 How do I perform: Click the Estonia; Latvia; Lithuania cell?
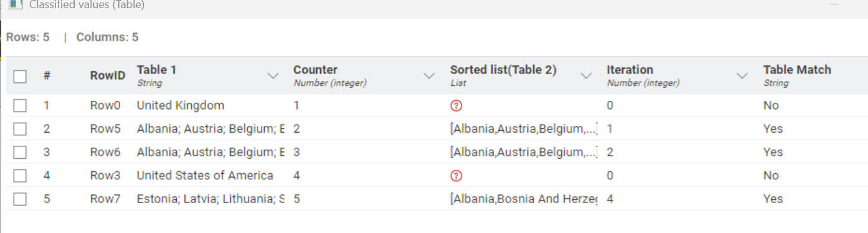coord(211,199)
